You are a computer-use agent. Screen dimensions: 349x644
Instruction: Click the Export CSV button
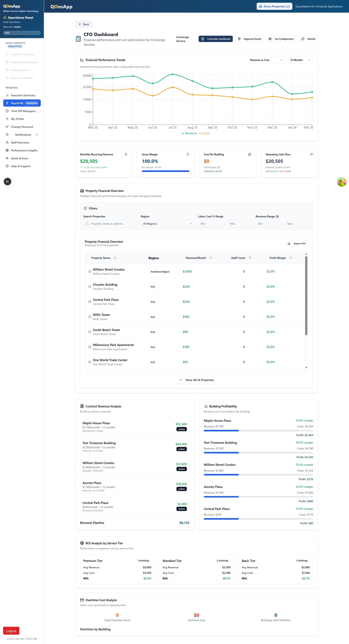click(x=296, y=243)
